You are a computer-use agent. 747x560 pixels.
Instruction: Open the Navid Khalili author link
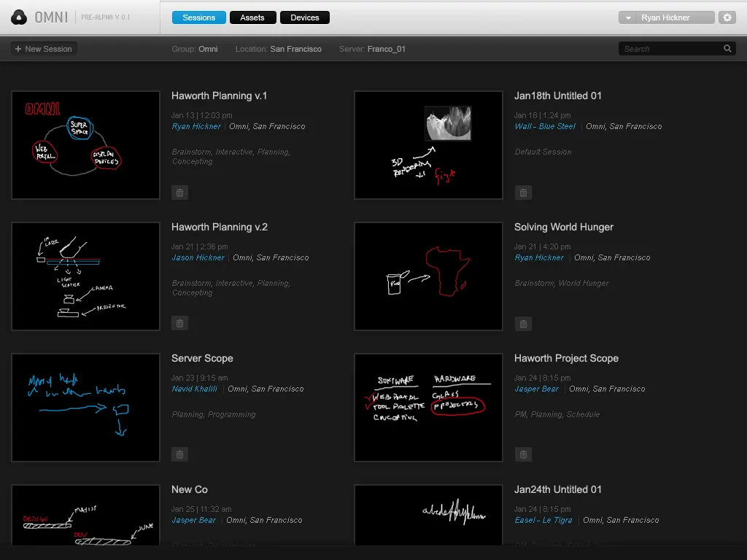coord(194,389)
